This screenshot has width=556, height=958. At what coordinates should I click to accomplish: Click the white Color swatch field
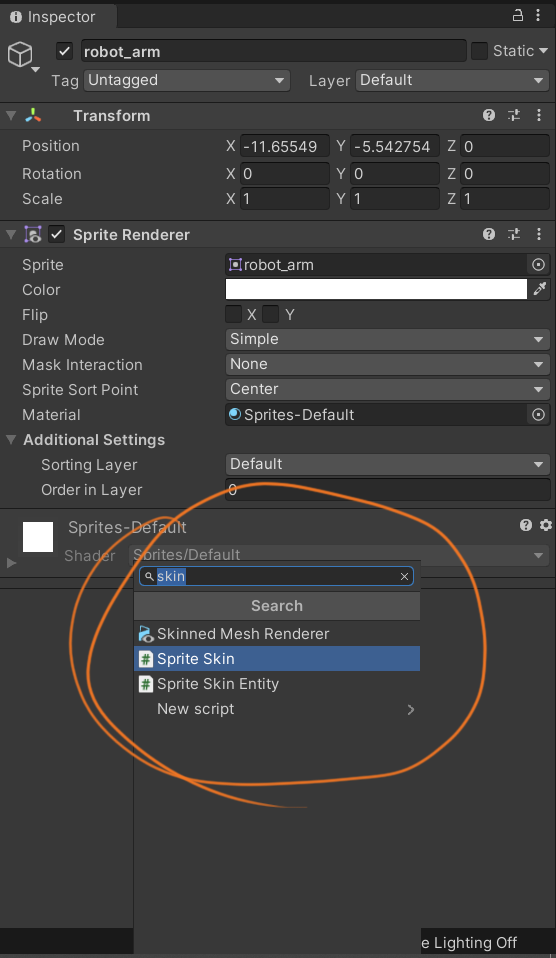point(376,289)
